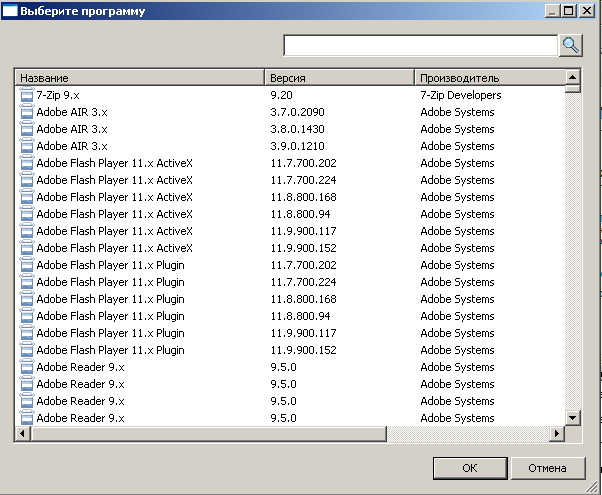Maximize the Выберите программу dialog window

coord(569,10)
